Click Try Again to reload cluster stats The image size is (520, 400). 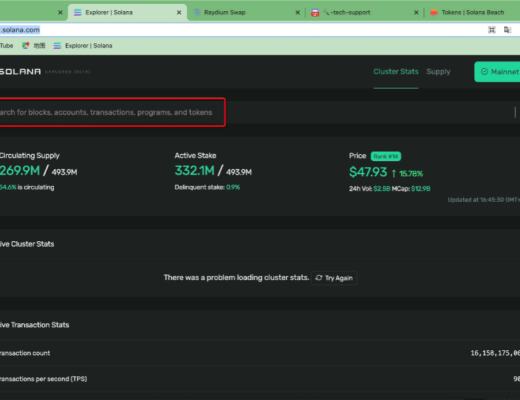pos(334,278)
